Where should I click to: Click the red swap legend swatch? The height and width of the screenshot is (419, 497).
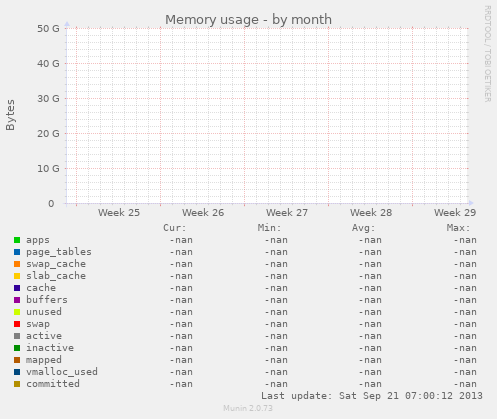point(17,324)
